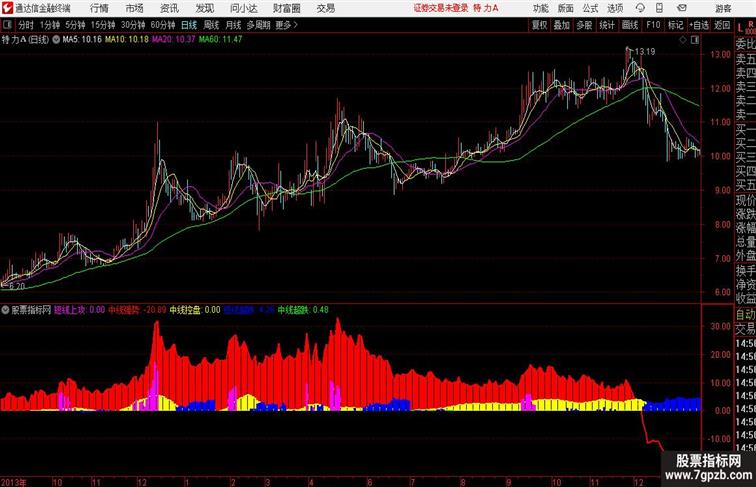Click the 证券交易未登录 login link
The width and height of the screenshot is (756, 487).
click(441, 8)
